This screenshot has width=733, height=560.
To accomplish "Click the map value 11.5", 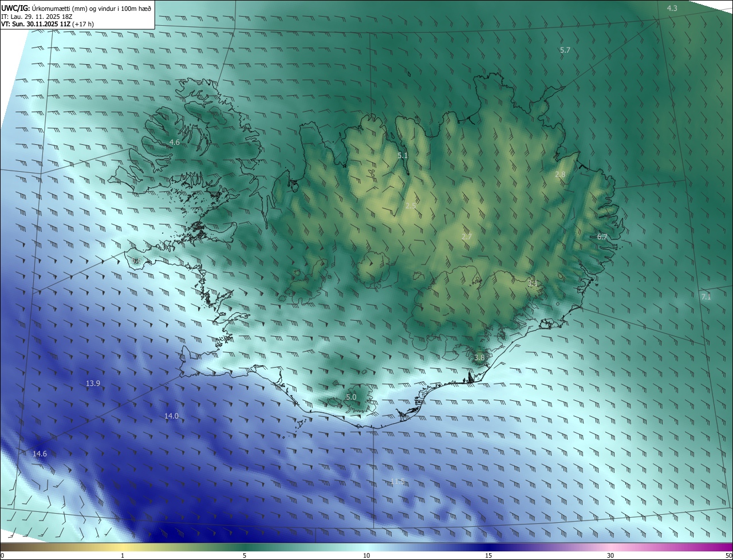I will click(398, 482).
